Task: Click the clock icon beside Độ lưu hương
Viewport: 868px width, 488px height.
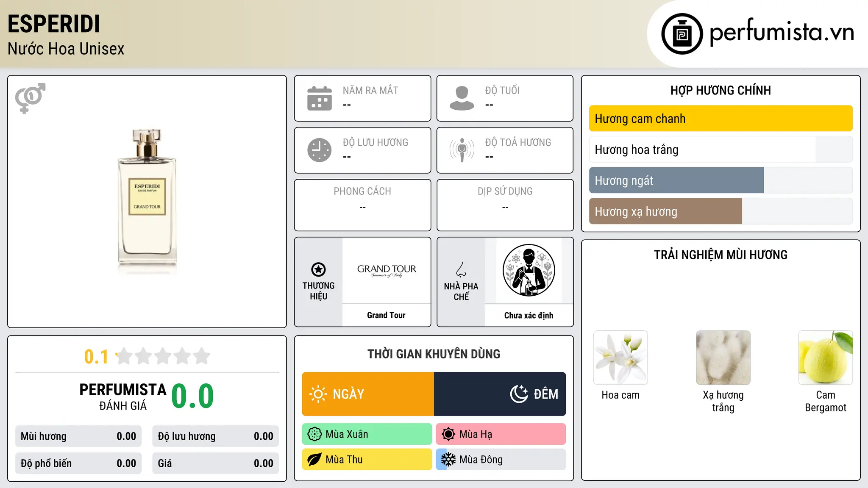Action: [320, 150]
